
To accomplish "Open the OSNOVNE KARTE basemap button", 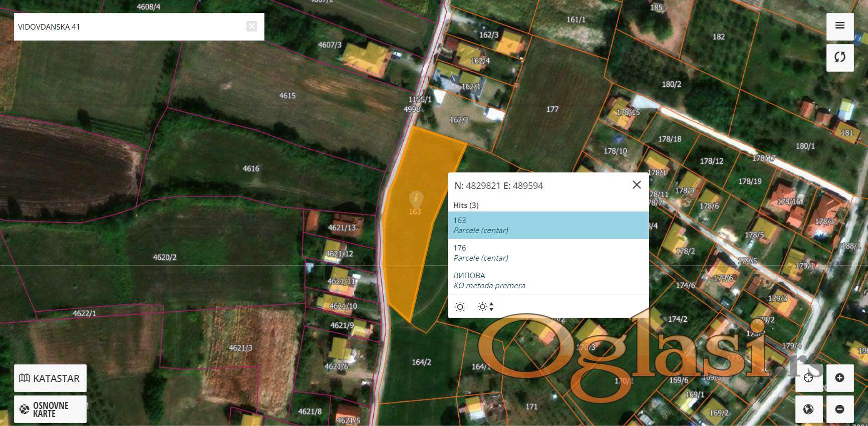I will 50,409.
